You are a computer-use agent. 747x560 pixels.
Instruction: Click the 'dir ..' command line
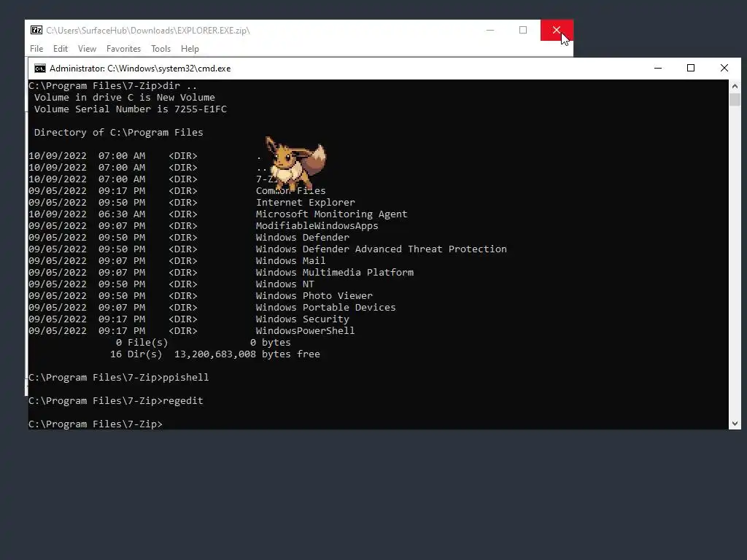point(113,86)
